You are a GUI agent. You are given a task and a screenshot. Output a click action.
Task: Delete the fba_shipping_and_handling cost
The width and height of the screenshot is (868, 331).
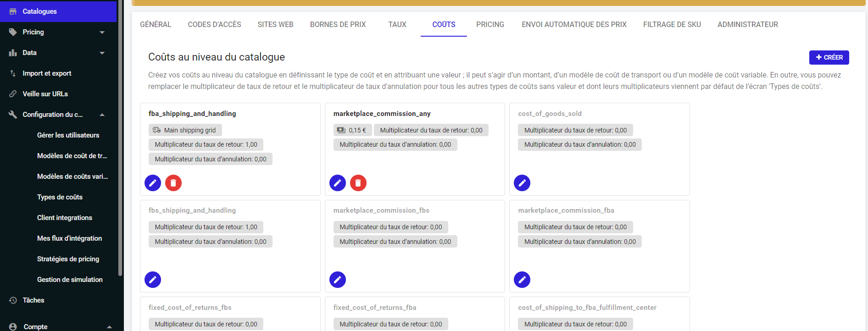173,183
